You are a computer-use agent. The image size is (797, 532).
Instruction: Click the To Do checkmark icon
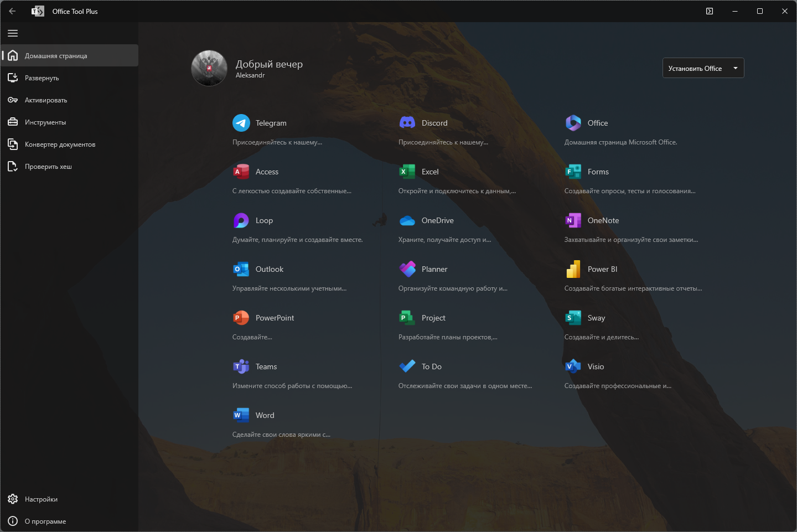click(x=407, y=366)
